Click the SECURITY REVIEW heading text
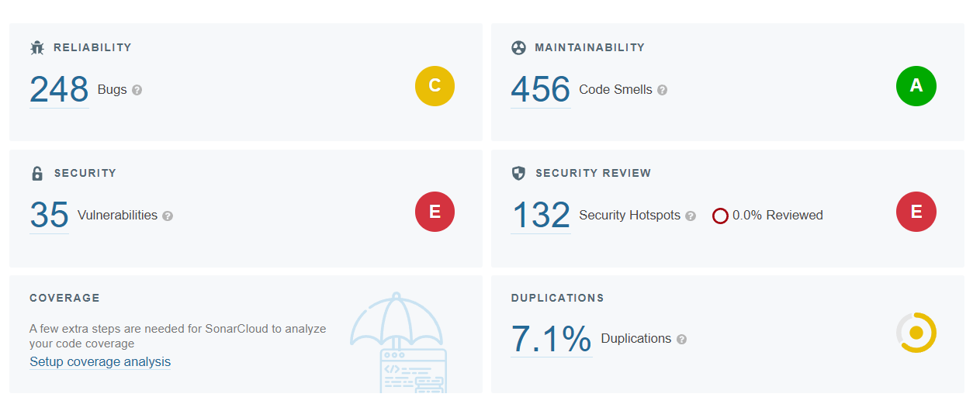 593,174
